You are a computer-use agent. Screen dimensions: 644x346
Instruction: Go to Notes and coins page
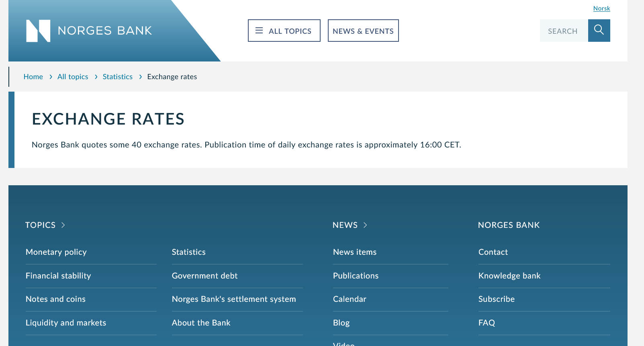(x=55, y=299)
